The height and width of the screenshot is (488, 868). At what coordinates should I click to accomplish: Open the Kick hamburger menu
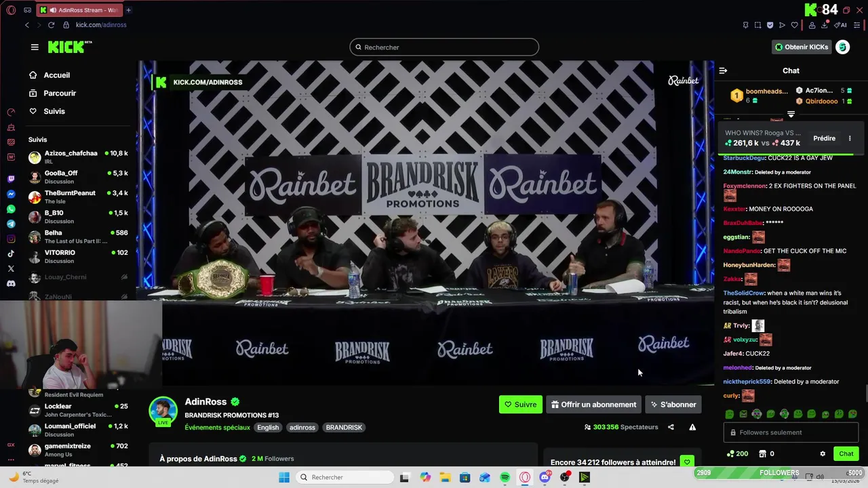[35, 47]
